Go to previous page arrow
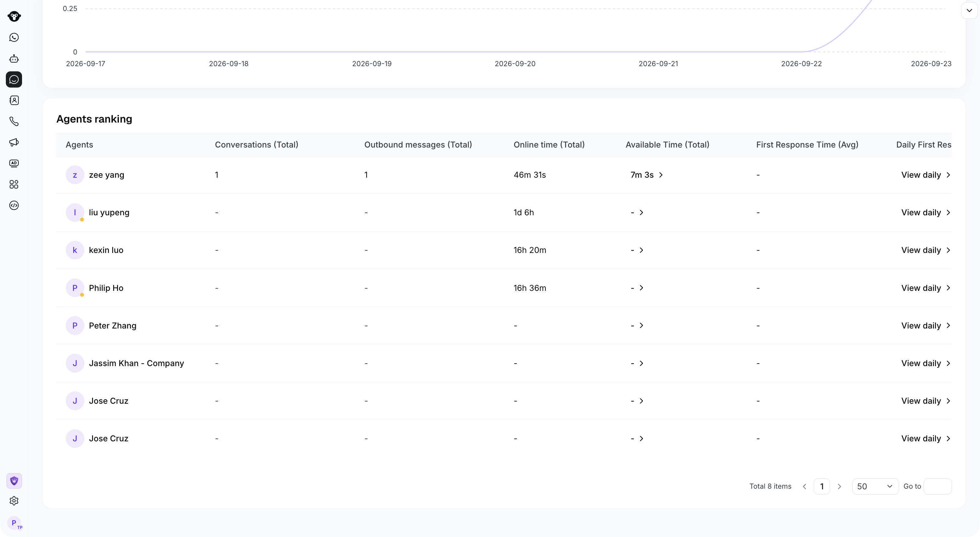The image size is (980, 537). pyautogui.click(x=805, y=486)
